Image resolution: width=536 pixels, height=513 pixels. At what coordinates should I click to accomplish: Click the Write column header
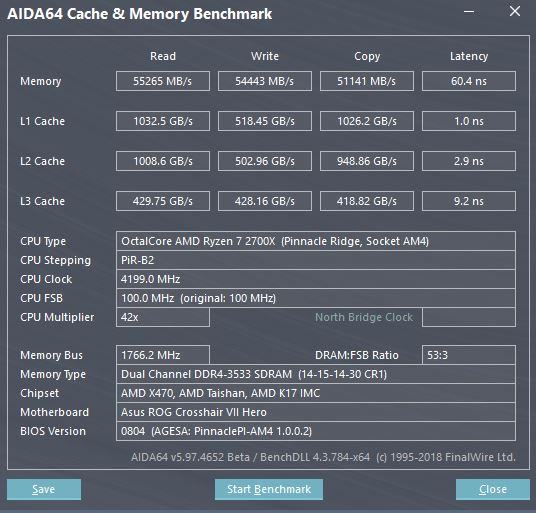pyautogui.click(x=265, y=56)
